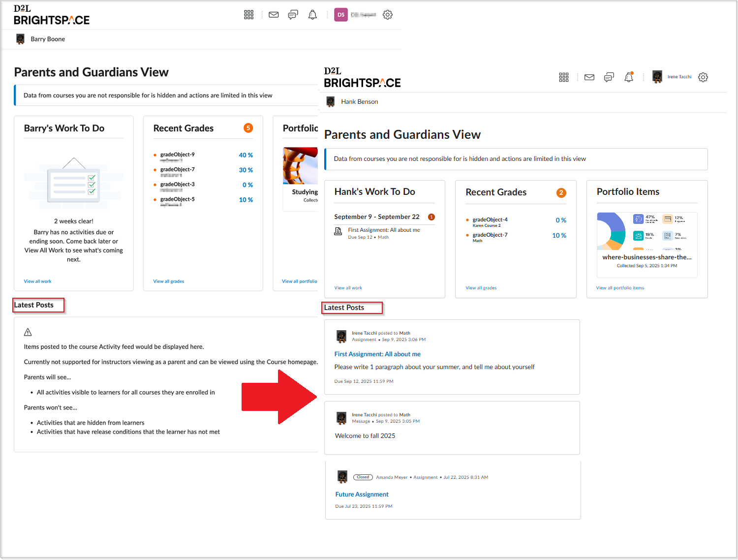The image size is (738, 560).
Task: Click Irene Tacchi's profile avatar
Action: (x=657, y=77)
